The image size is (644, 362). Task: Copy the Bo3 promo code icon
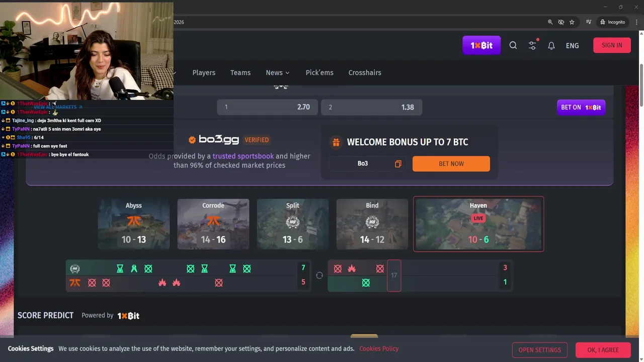coord(398,164)
